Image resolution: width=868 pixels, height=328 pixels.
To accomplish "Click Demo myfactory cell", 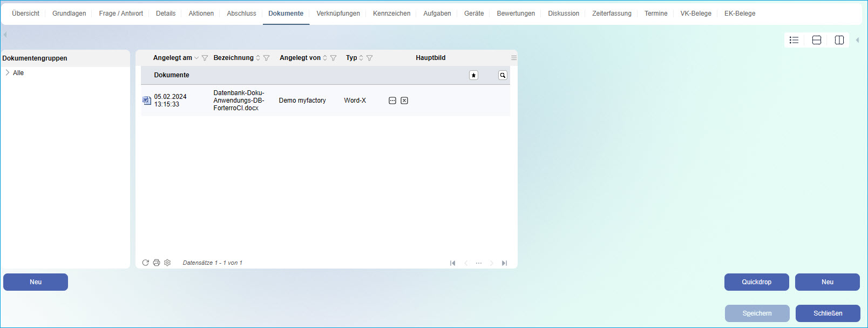I will click(302, 101).
